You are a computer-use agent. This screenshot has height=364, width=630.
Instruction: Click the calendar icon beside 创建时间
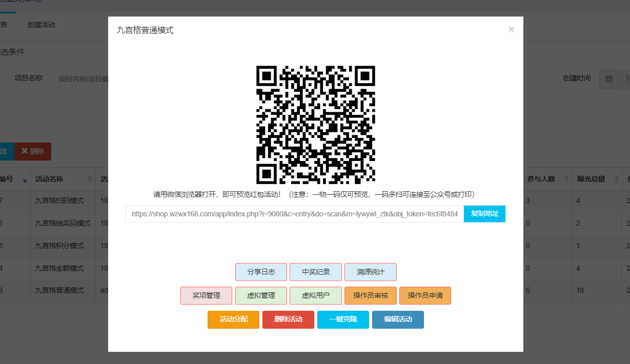click(x=609, y=79)
